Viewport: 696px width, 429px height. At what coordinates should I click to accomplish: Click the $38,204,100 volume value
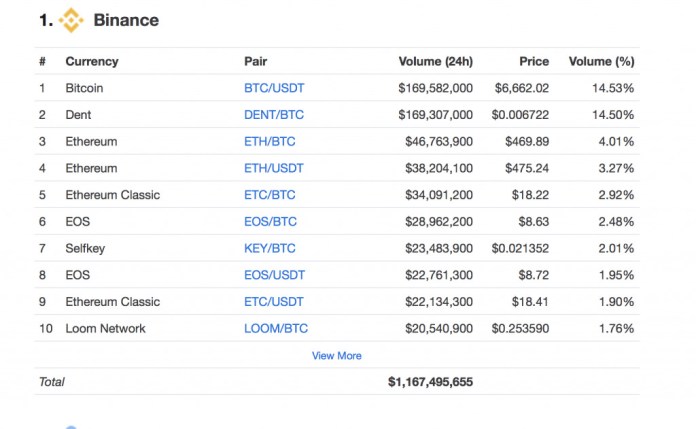pos(439,168)
